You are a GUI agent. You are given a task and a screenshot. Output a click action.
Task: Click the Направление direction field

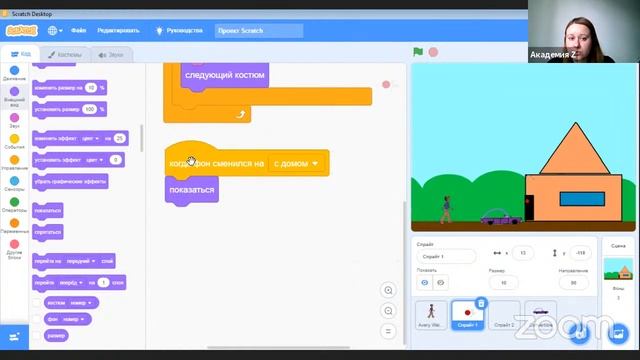point(573,282)
